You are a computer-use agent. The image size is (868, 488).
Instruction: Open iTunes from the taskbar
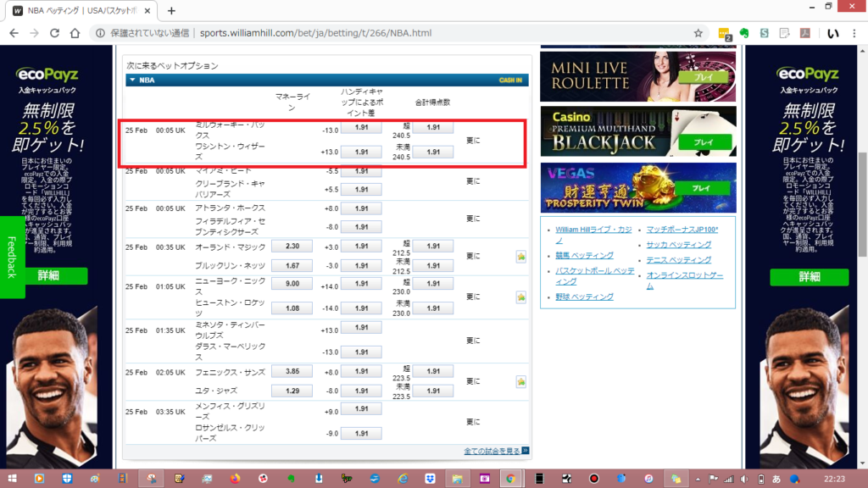click(x=648, y=479)
